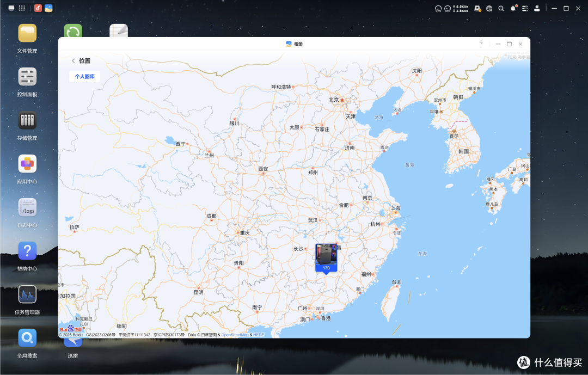Open the 全局搜索 global search desktop icon
This screenshot has height=375, width=588.
click(x=27, y=338)
